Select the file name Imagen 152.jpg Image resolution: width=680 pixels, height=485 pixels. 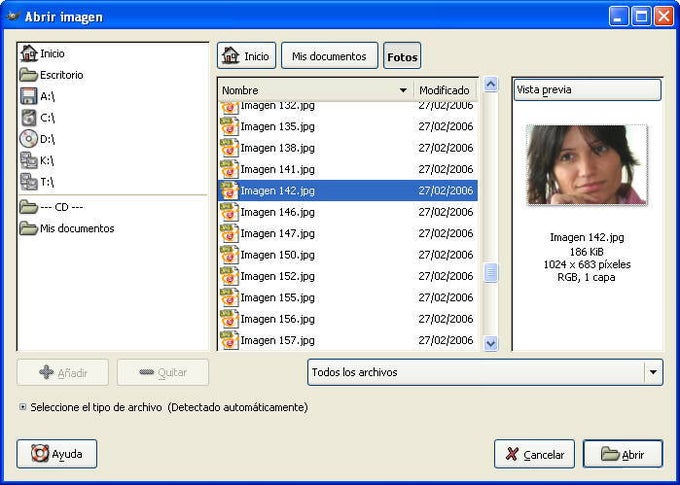tap(278, 276)
